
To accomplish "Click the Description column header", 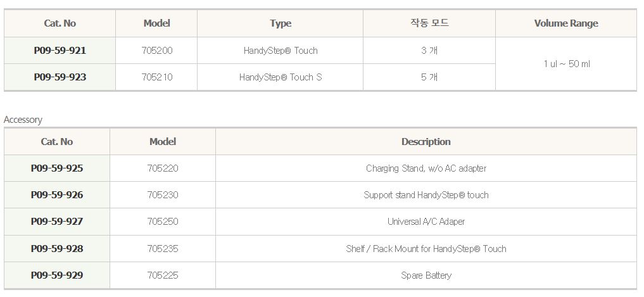I will [426, 142].
